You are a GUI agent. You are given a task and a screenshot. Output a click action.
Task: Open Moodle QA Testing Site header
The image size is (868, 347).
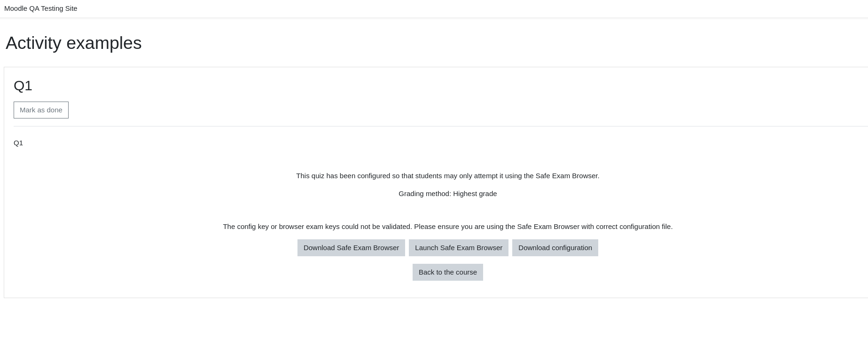click(x=41, y=8)
